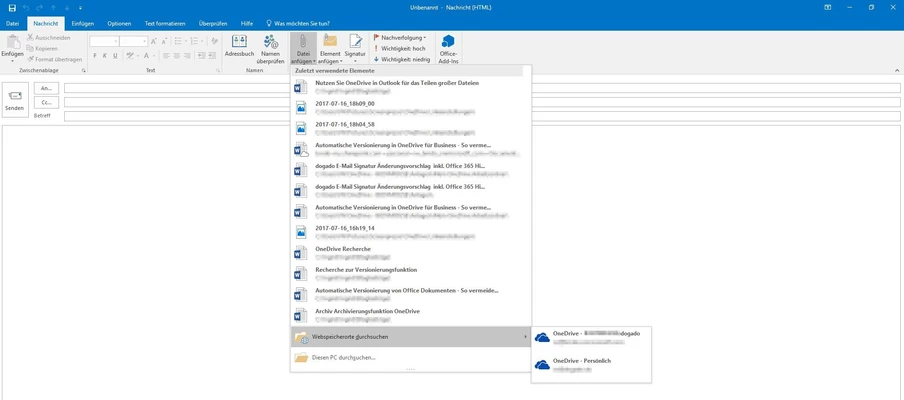This screenshot has height=400, width=904.
Task: Switch to the Optionen ribbon tab
Action: tap(119, 24)
